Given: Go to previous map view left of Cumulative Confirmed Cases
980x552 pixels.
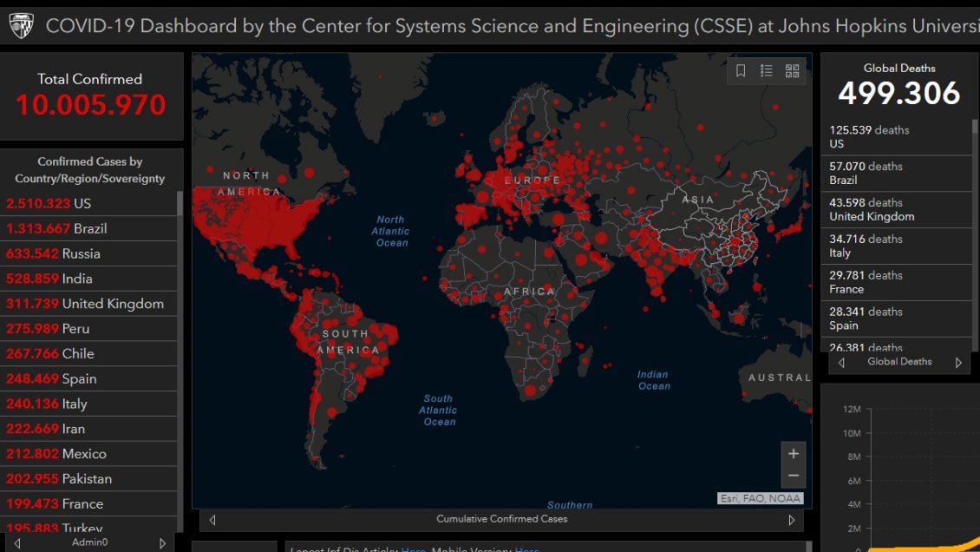Looking at the screenshot, I should (x=212, y=520).
